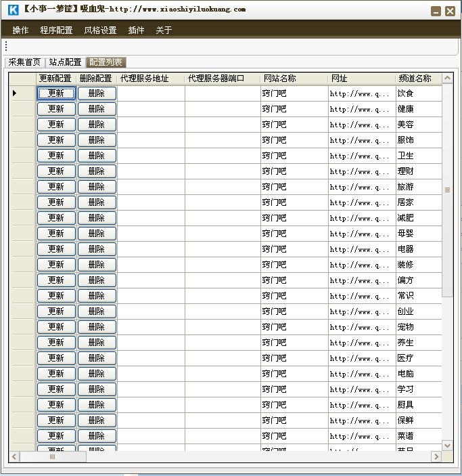Select the 饮食 channel name cell
The height and width of the screenshot is (476, 462).
click(419, 93)
